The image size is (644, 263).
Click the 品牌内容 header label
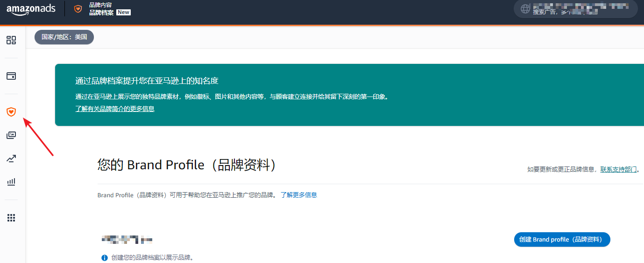[x=100, y=5]
